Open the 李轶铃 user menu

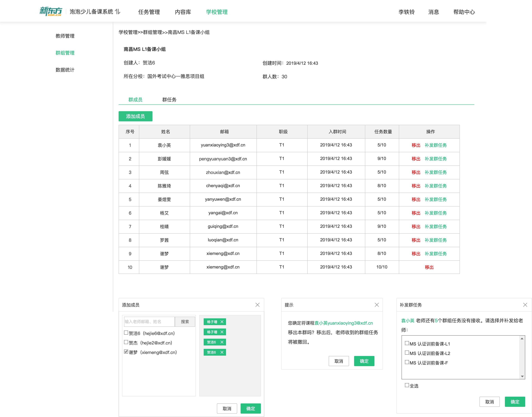coord(406,12)
